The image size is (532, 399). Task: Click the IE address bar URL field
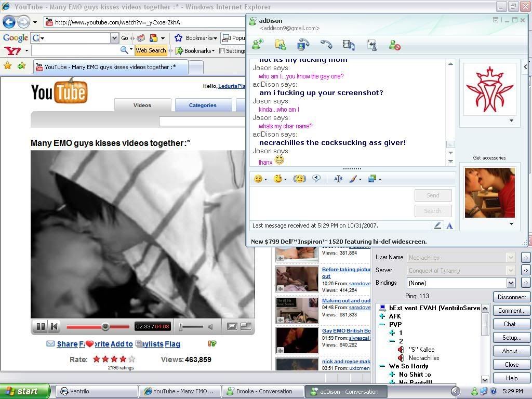coord(145,22)
